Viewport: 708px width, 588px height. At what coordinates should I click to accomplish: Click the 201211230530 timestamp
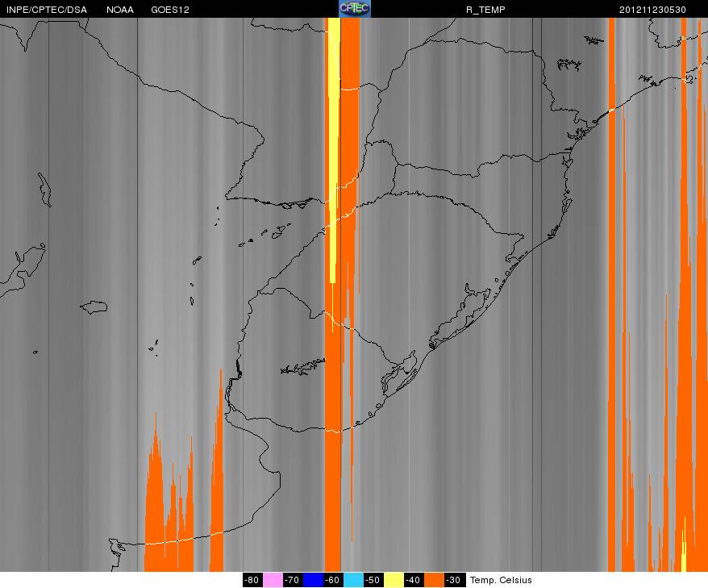pos(652,10)
